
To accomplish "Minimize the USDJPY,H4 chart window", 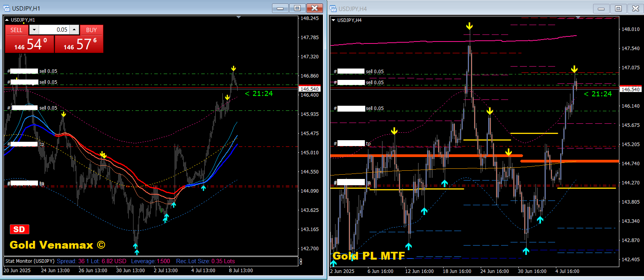I will 601,9.
